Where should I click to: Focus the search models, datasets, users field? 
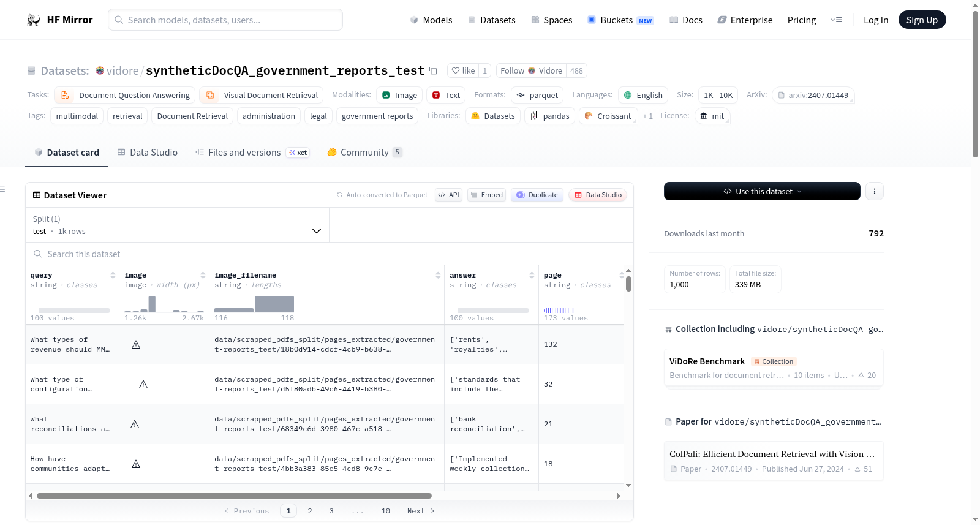pos(225,20)
